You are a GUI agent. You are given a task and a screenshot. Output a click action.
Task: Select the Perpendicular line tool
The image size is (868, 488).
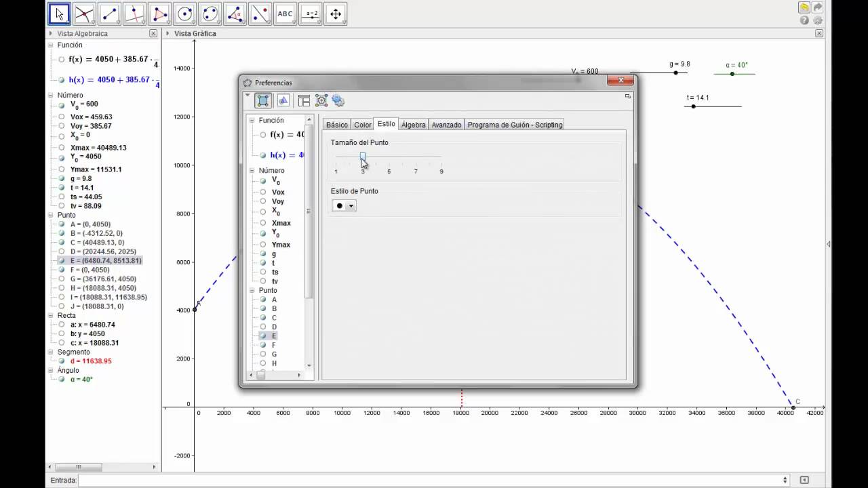click(x=135, y=13)
